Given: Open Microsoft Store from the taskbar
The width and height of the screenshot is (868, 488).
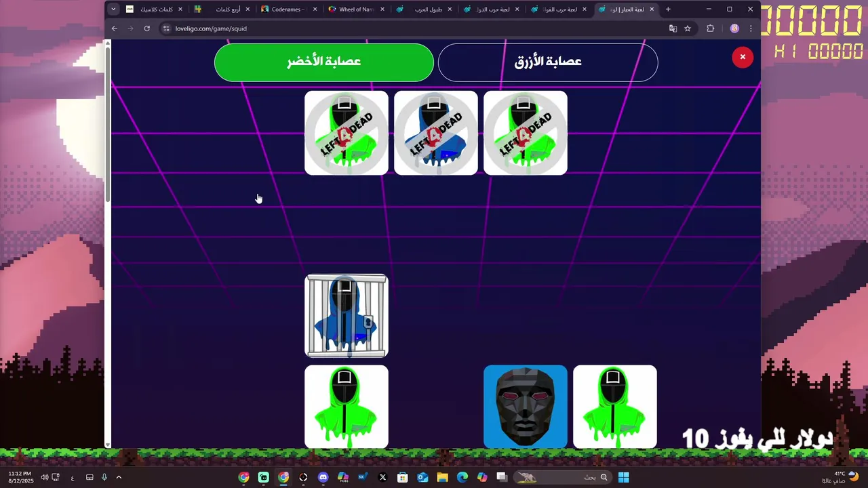Looking at the screenshot, I should [403, 477].
